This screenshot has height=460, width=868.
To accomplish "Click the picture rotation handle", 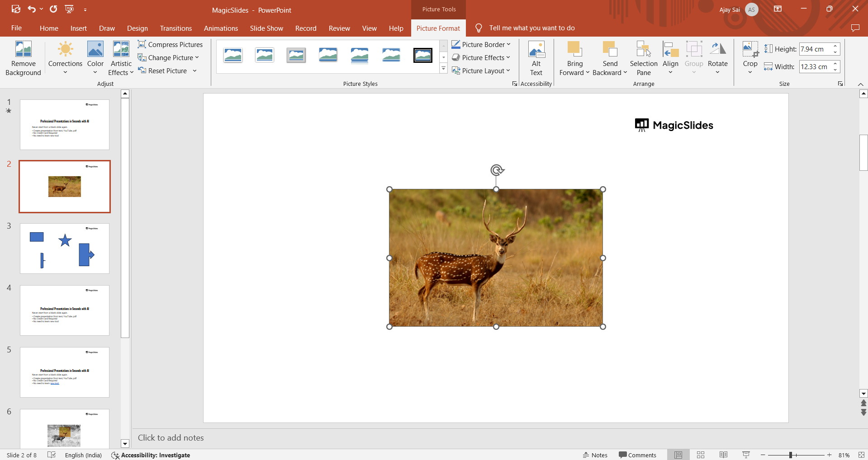I will point(497,170).
